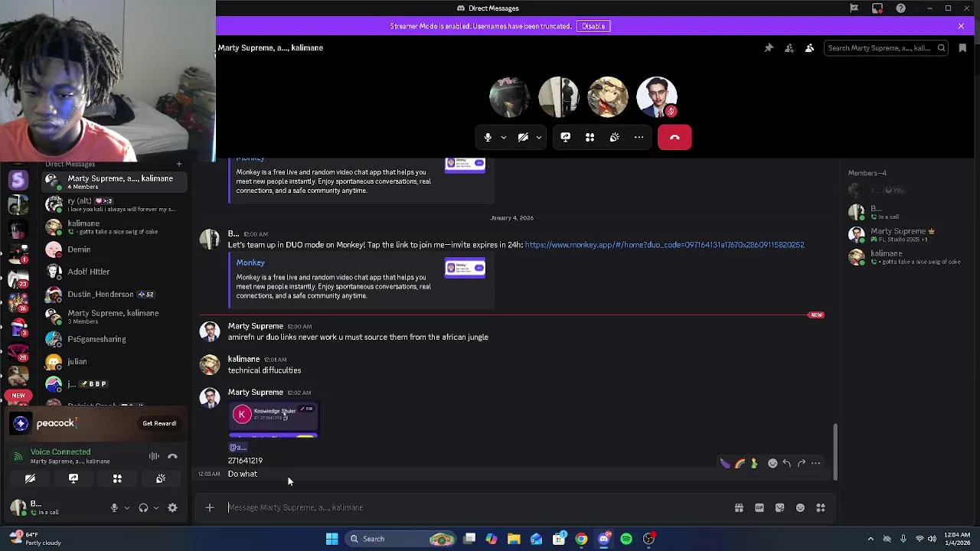The height and width of the screenshot is (551, 980).
Task: Forward the message using forward arrow
Action: [802, 463]
